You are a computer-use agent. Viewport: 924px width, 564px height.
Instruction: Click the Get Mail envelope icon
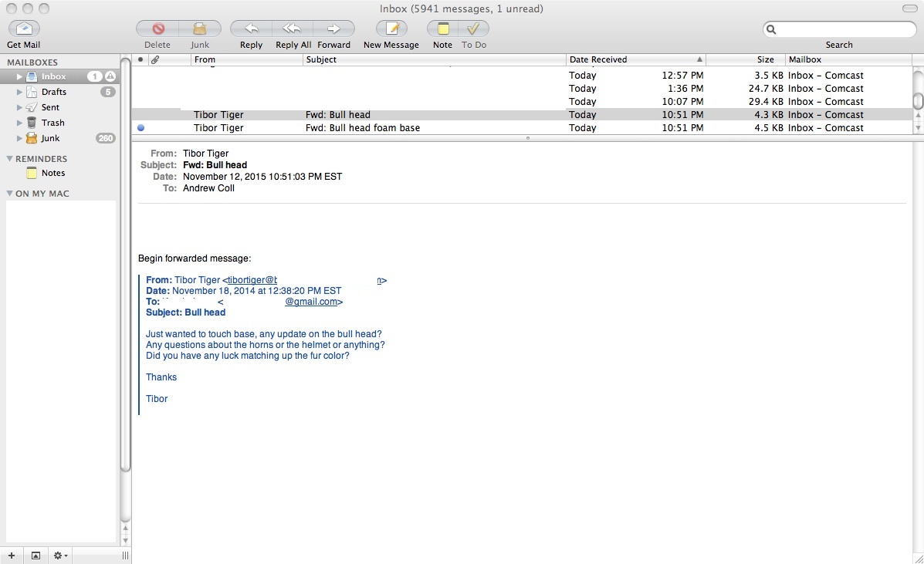coord(24,29)
